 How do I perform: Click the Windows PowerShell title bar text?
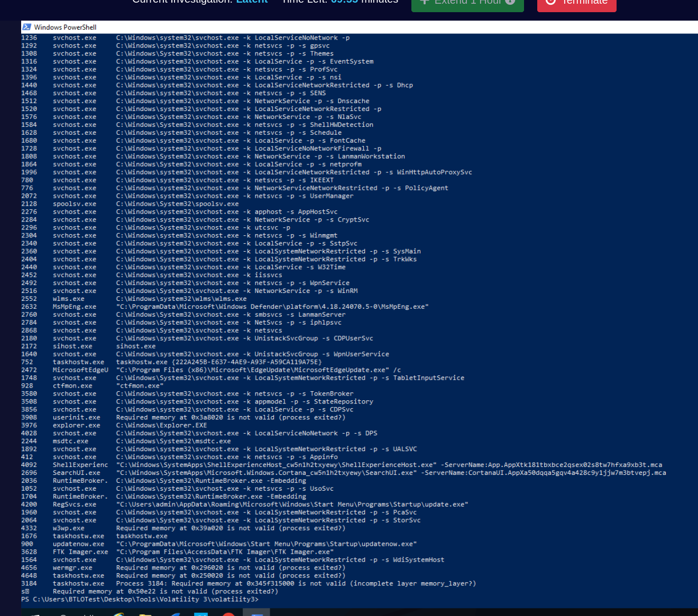(65, 27)
